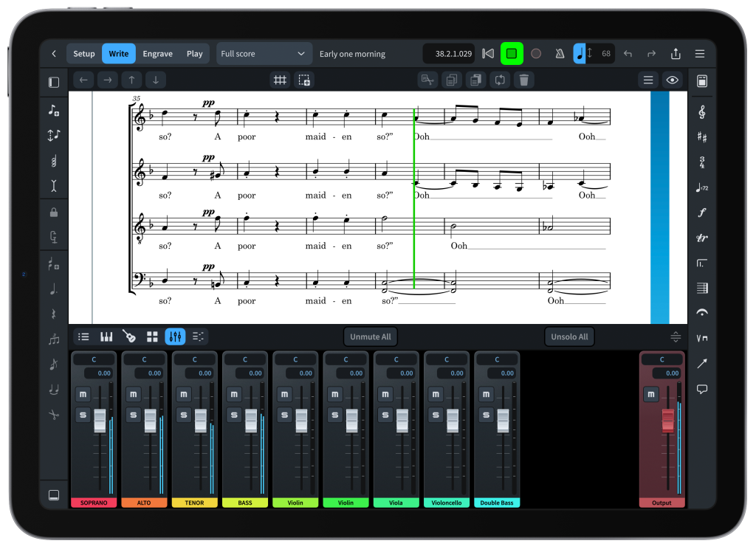
Task: Tap the trash delete icon
Action: 523,80
